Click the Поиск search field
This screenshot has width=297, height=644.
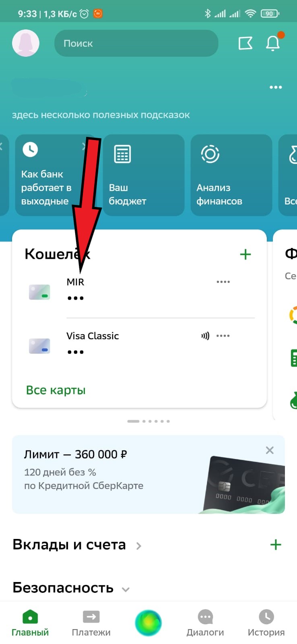point(136,43)
